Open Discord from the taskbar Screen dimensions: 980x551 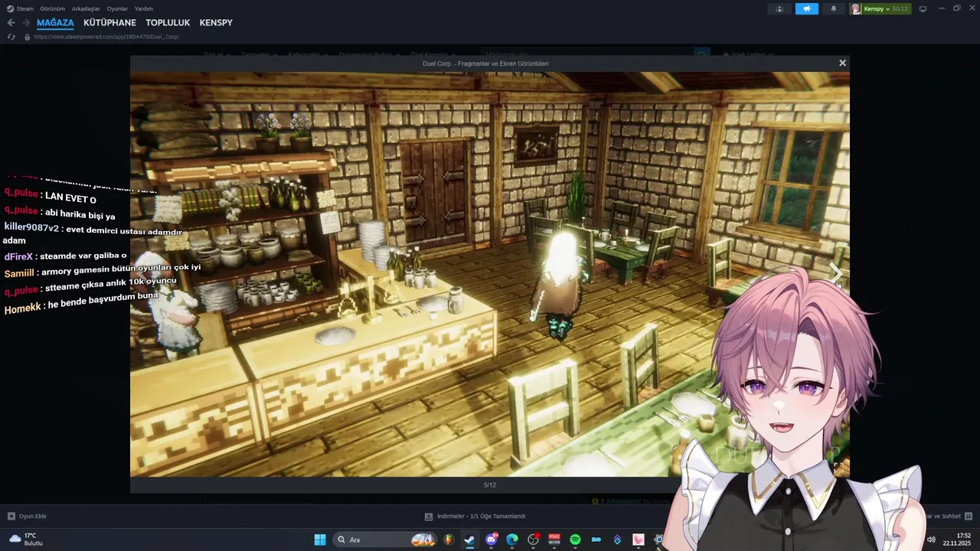pos(492,540)
